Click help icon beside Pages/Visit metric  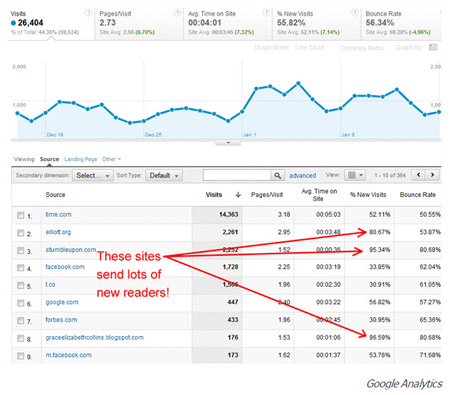(177, 13)
